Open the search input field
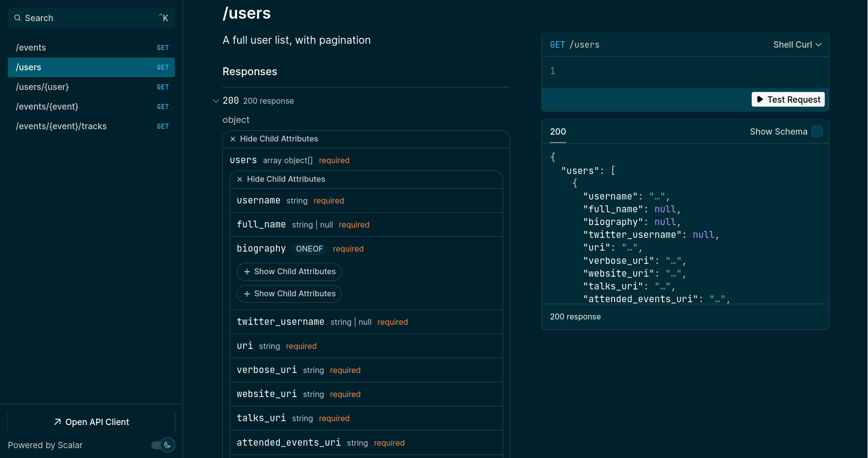 pyautogui.click(x=91, y=18)
